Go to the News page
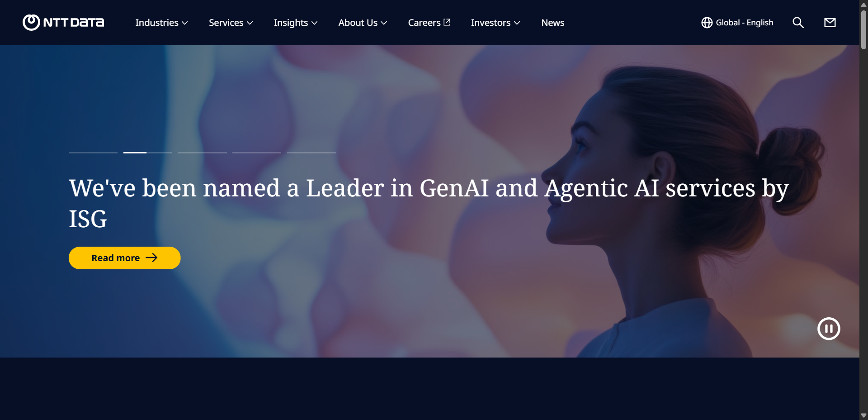The width and height of the screenshot is (868, 420). pyautogui.click(x=553, y=23)
